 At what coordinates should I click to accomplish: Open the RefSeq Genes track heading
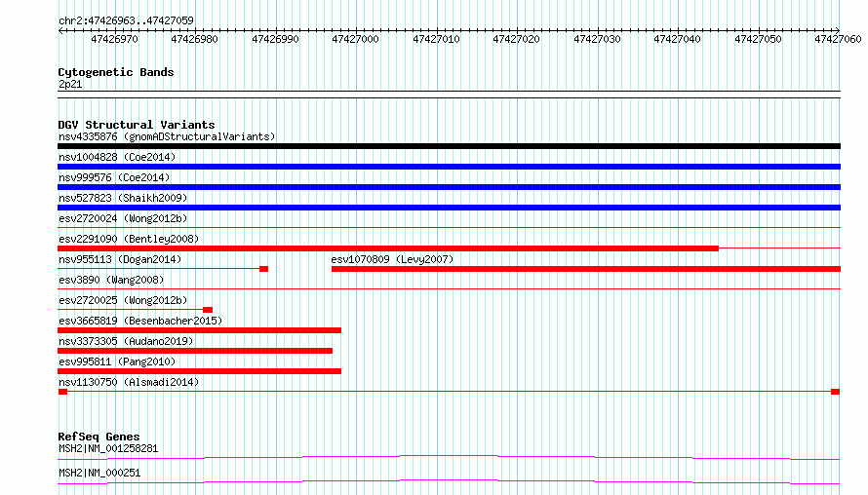point(99,437)
